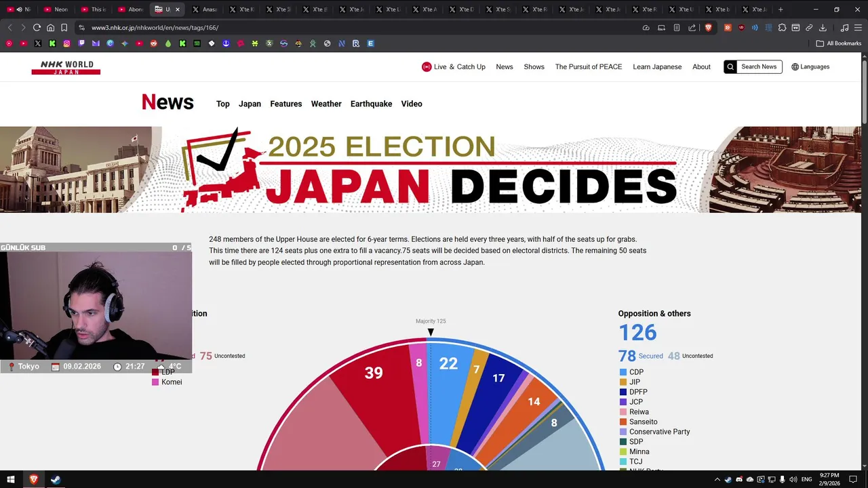Open the Gmail bookmark icon
The height and width of the screenshot is (488, 868).
pos(96,43)
